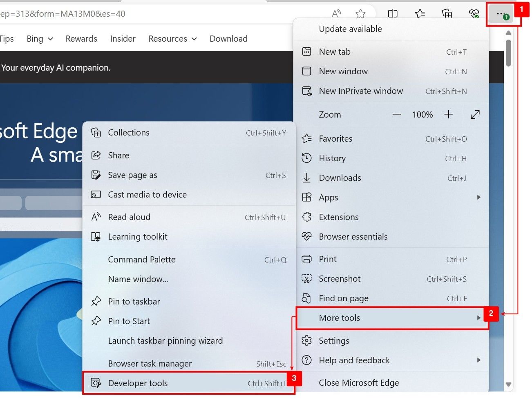
Task: Click the New InPrivate window icon
Action: tap(307, 91)
